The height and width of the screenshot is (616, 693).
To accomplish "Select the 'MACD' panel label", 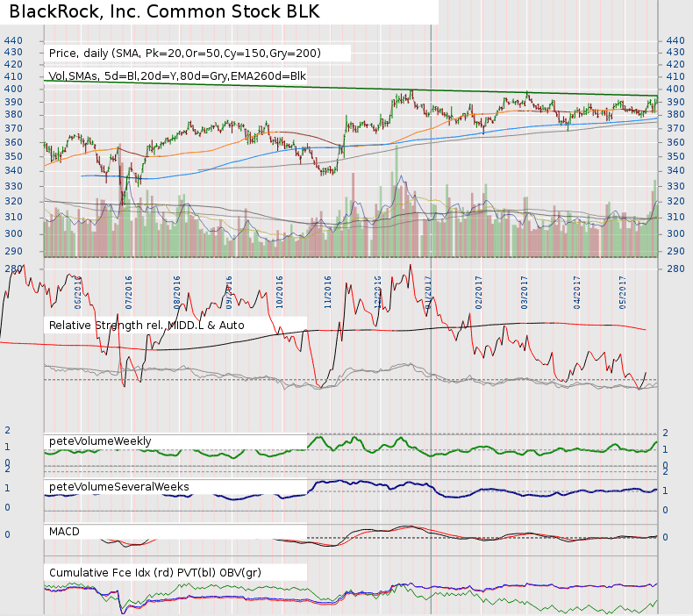I will [x=64, y=532].
